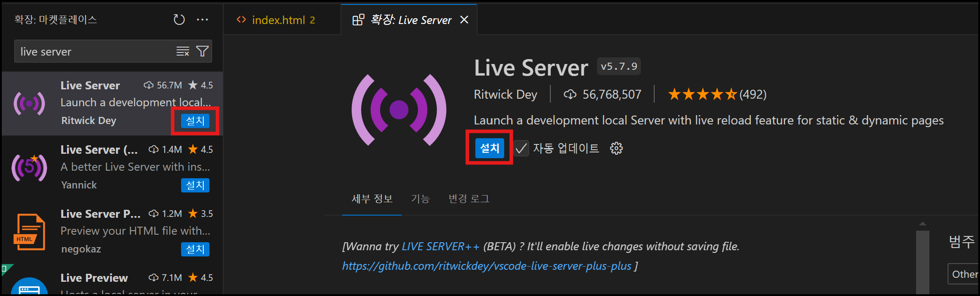Click the index.html tab file icon

tap(241, 20)
